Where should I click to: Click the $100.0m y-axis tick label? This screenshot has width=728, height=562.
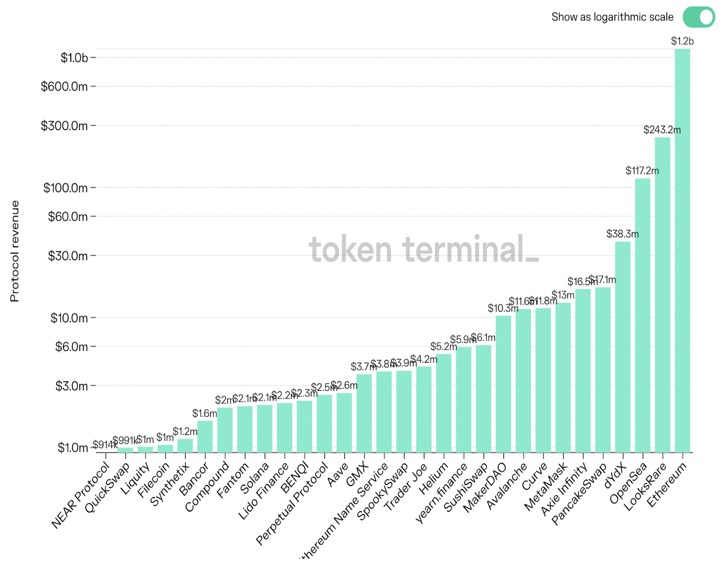tap(66, 188)
